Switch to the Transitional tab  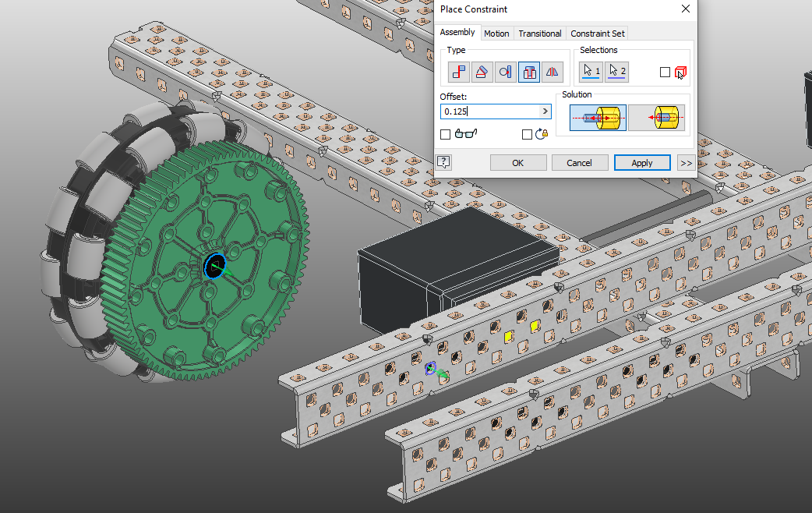click(x=540, y=34)
